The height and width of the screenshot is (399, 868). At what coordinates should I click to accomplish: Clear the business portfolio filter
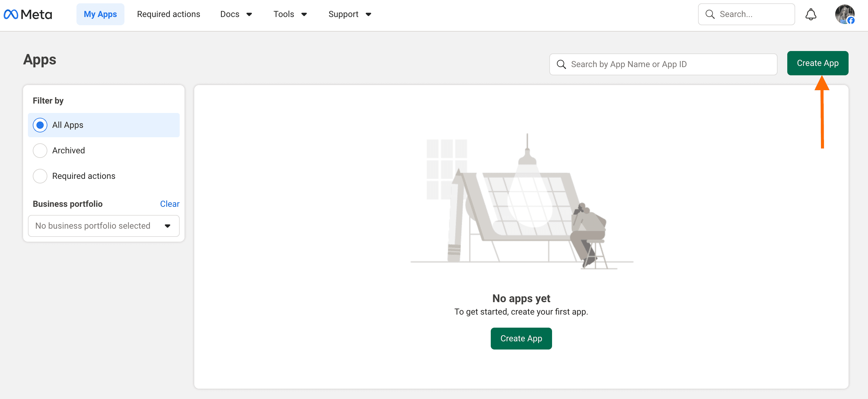pyautogui.click(x=169, y=204)
